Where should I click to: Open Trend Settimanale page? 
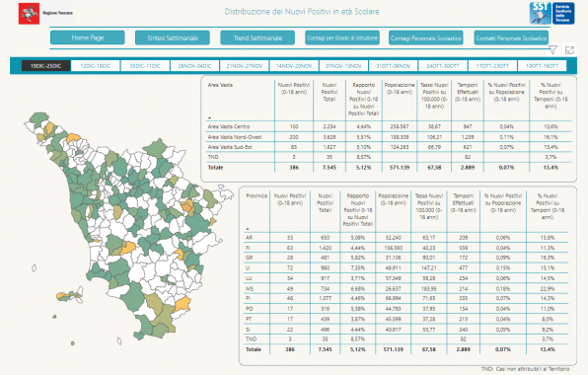click(x=257, y=37)
